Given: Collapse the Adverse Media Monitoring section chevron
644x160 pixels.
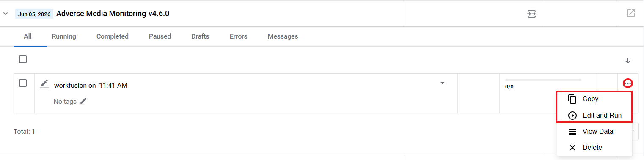Looking at the screenshot, I should click(x=6, y=14).
